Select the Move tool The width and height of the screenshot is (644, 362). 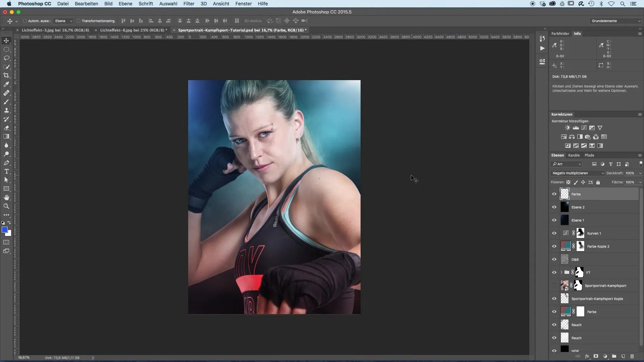click(6, 41)
